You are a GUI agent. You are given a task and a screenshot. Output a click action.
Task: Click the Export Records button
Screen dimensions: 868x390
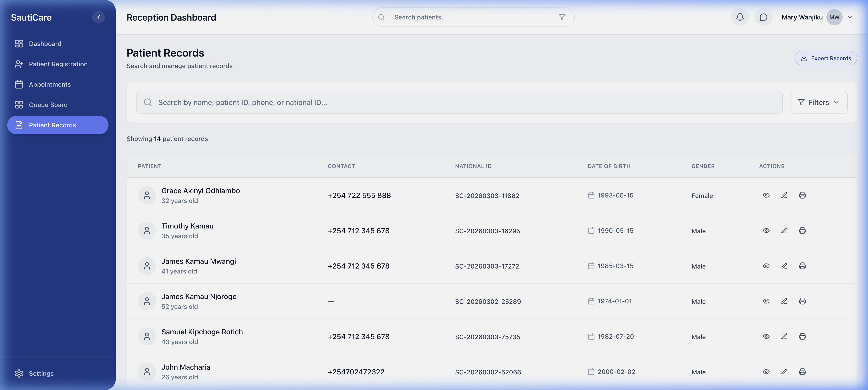(x=826, y=58)
